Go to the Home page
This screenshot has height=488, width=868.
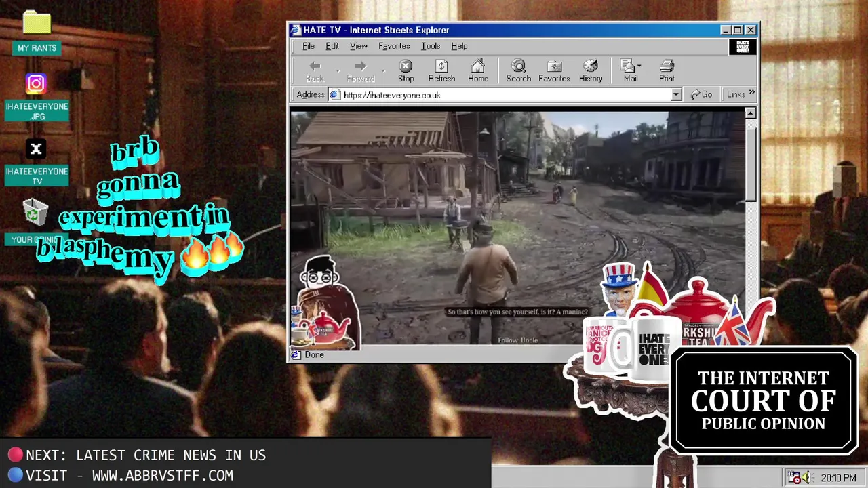[x=478, y=70]
